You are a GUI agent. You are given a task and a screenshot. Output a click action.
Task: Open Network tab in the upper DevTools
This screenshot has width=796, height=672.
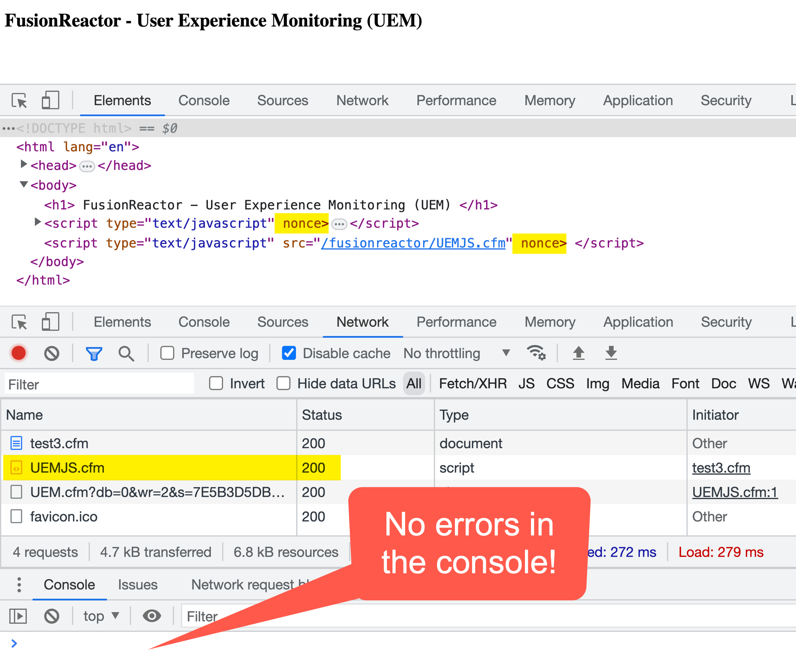pyautogui.click(x=362, y=100)
